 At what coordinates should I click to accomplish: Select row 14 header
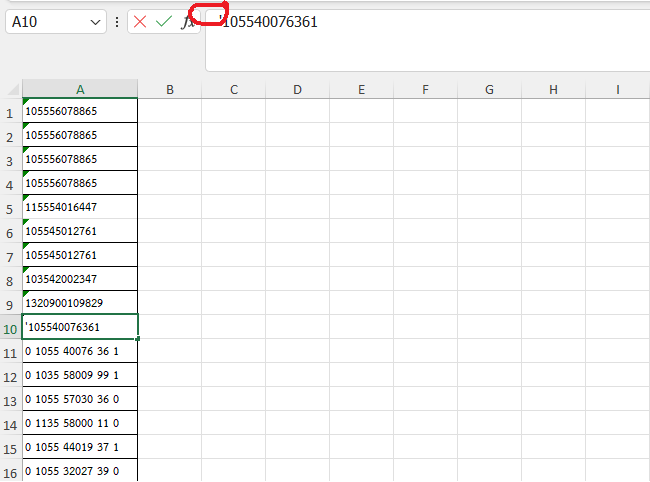pyautogui.click(x=10, y=425)
